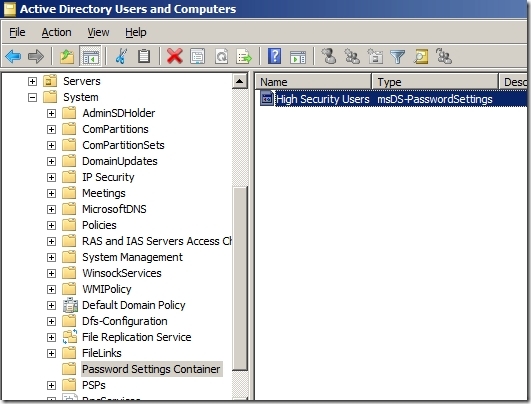
Task: Select the High Security Users row
Action: [394, 99]
